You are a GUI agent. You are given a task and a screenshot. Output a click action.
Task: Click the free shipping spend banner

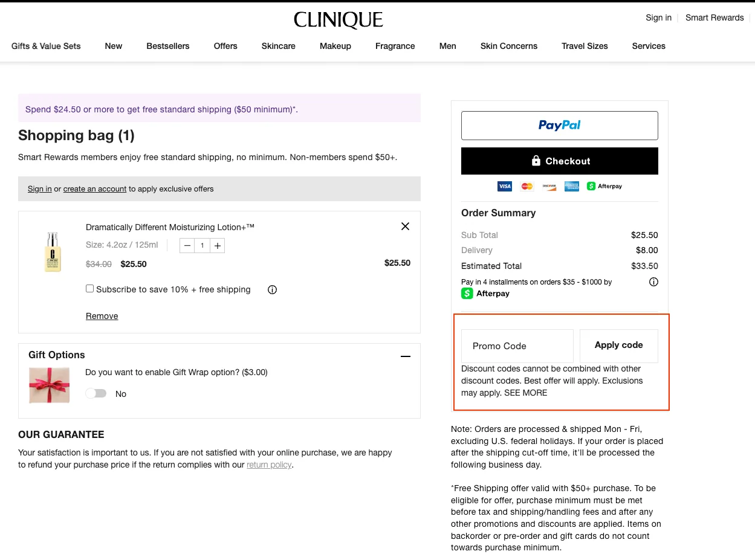pyautogui.click(x=219, y=109)
